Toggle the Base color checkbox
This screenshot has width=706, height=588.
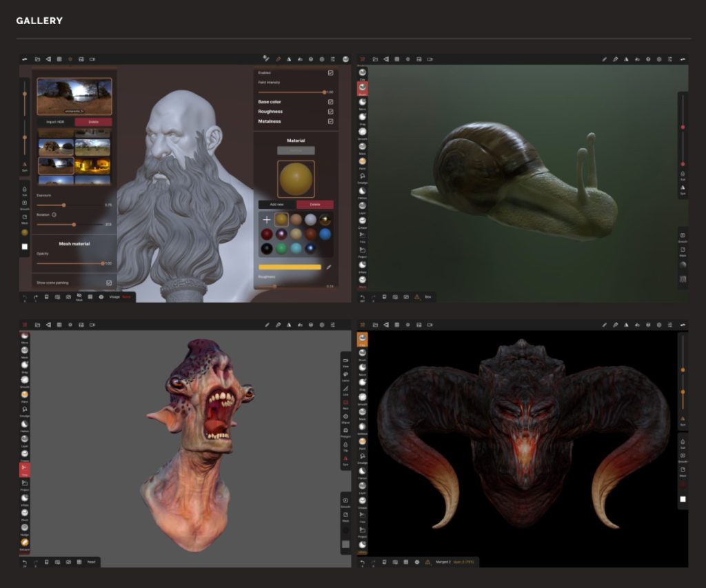coord(330,102)
